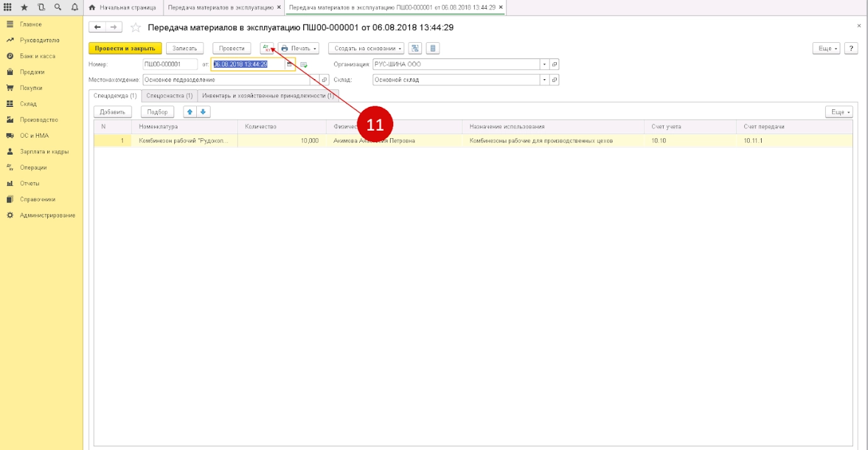This screenshot has height=450, width=868.
Task: Open the history icon in top bar
Action: click(x=41, y=8)
